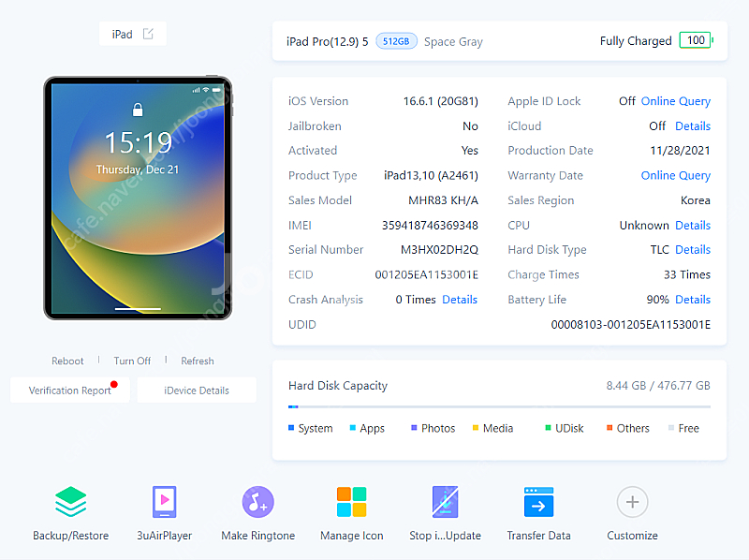Click the red dot on Verification Report
The width and height of the screenshot is (749, 560).
click(113, 384)
